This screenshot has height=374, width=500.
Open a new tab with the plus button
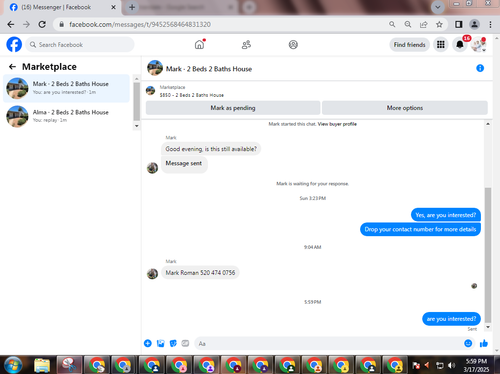coord(132,7)
